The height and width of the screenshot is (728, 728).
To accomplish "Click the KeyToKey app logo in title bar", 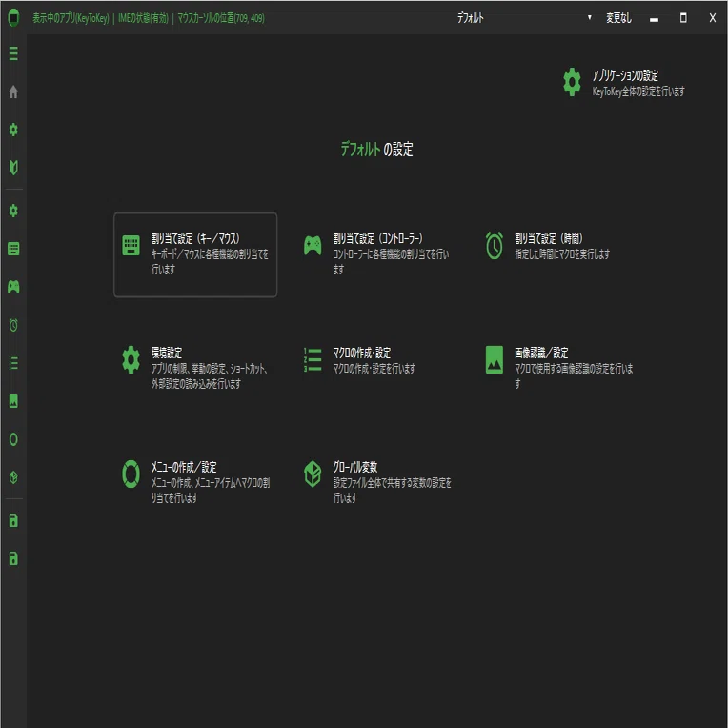I will (13, 18).
